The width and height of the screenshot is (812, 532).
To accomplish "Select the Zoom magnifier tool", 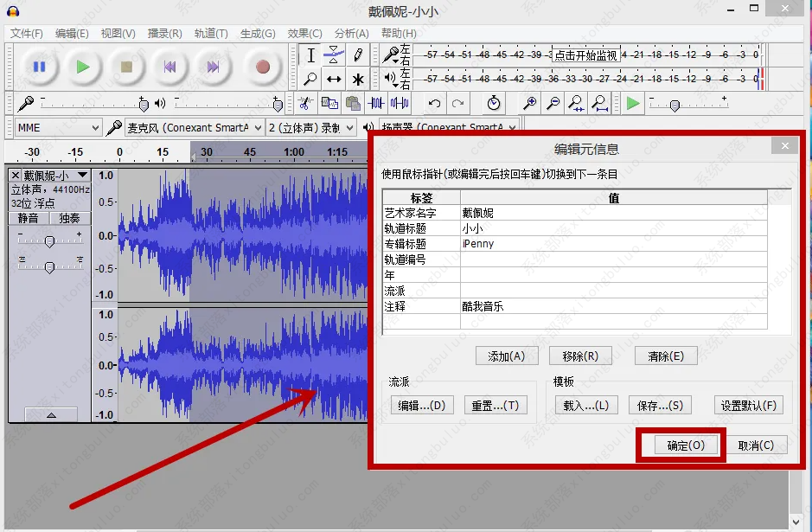I will coord(310,80).
